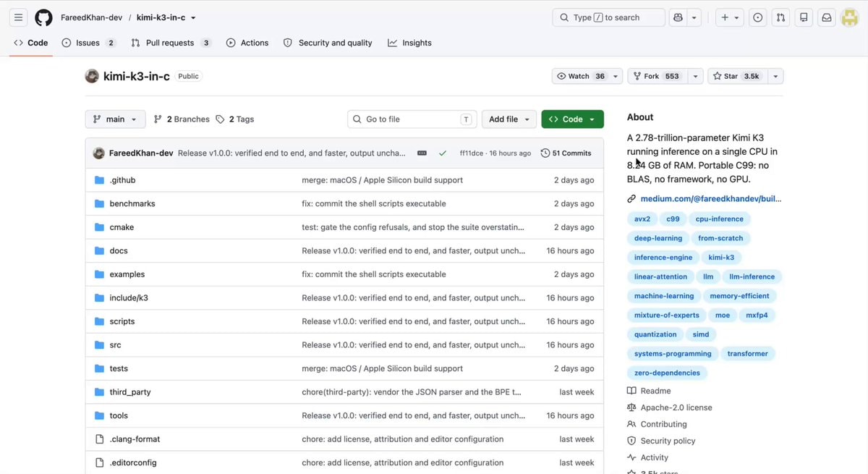
Task: Click file icon for .clang-format
Action: coord(100,439)
